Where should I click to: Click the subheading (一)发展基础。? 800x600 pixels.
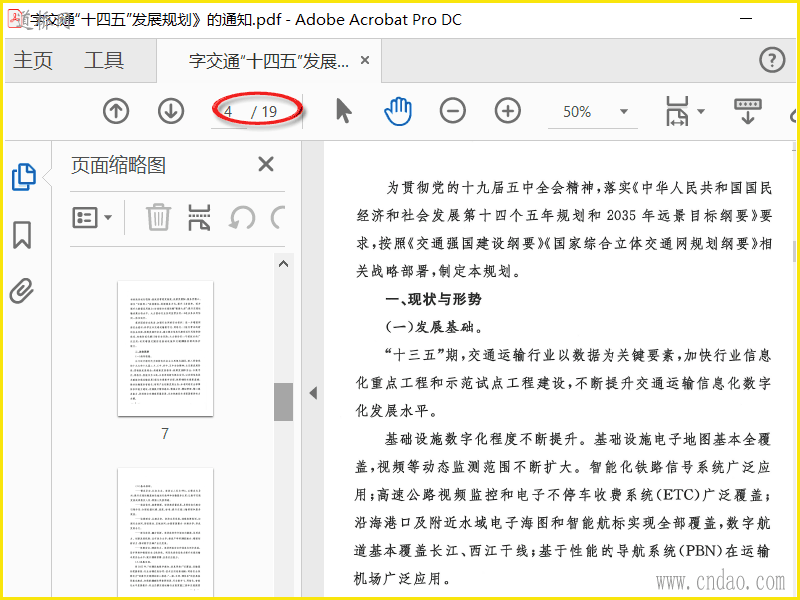[435, 327]
